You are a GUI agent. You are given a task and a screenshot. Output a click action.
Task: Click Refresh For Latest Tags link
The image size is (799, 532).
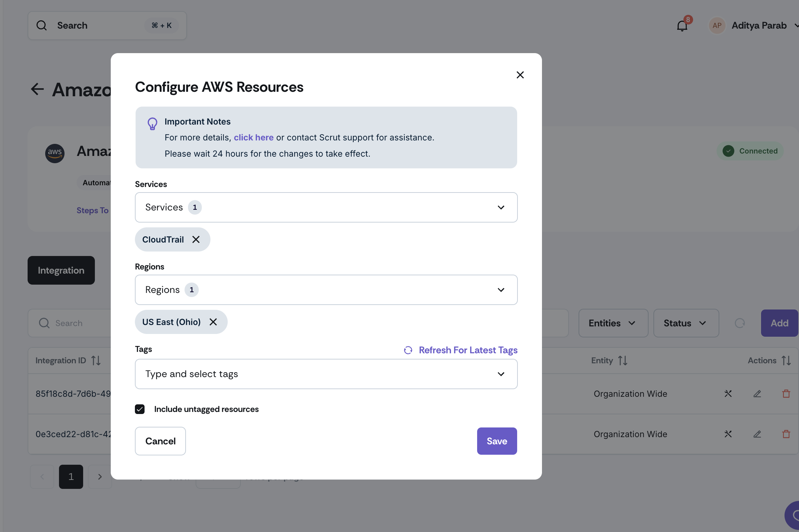pyautogui.click(x=468, y=350)
